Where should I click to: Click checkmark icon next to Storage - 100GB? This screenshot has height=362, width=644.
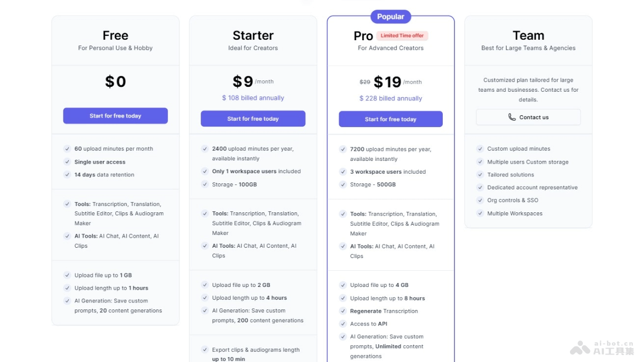pyautogui.click(x=205, y=184)
